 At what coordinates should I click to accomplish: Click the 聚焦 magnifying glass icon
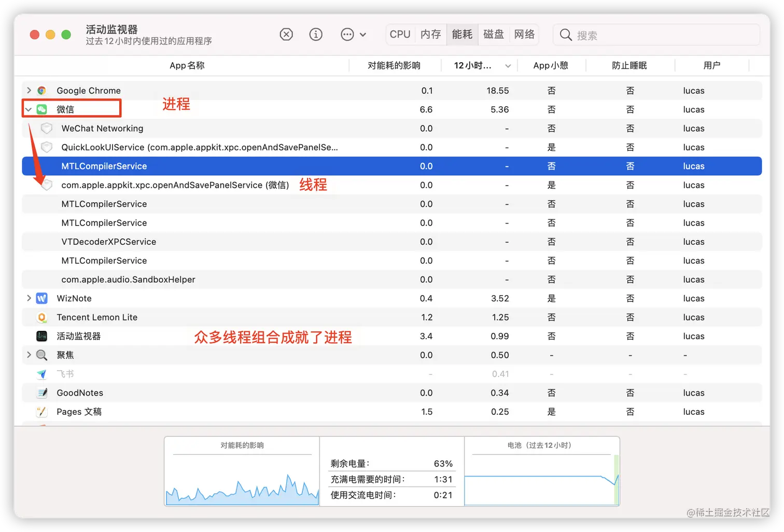tap(41, 355)
